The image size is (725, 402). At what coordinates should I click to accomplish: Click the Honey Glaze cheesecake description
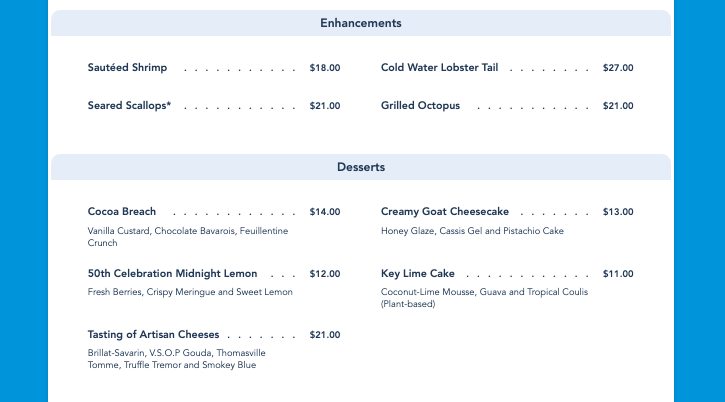pyautogui.click(x=472, y=231)
